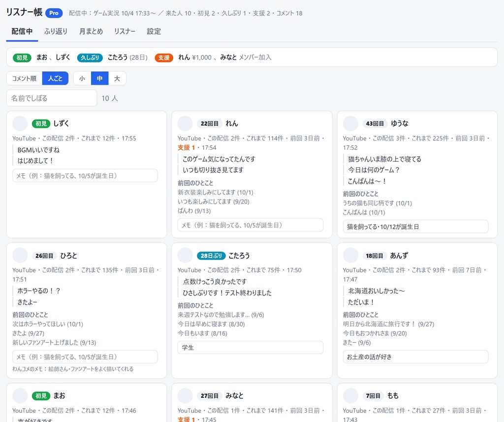Click the comment このゲーム気になってたんです
The width and height of the screenshot is (504, 422).
pos(219,159)
